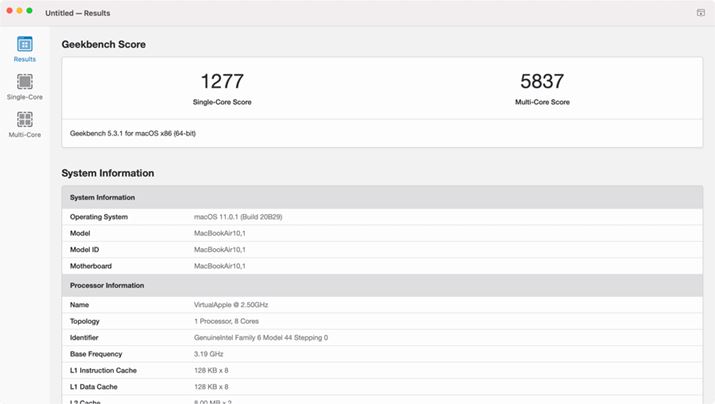The height and width of the screenshot is (404, 715).
Task: Select the 1277 single-core score
Action: [x=222, y=82]
